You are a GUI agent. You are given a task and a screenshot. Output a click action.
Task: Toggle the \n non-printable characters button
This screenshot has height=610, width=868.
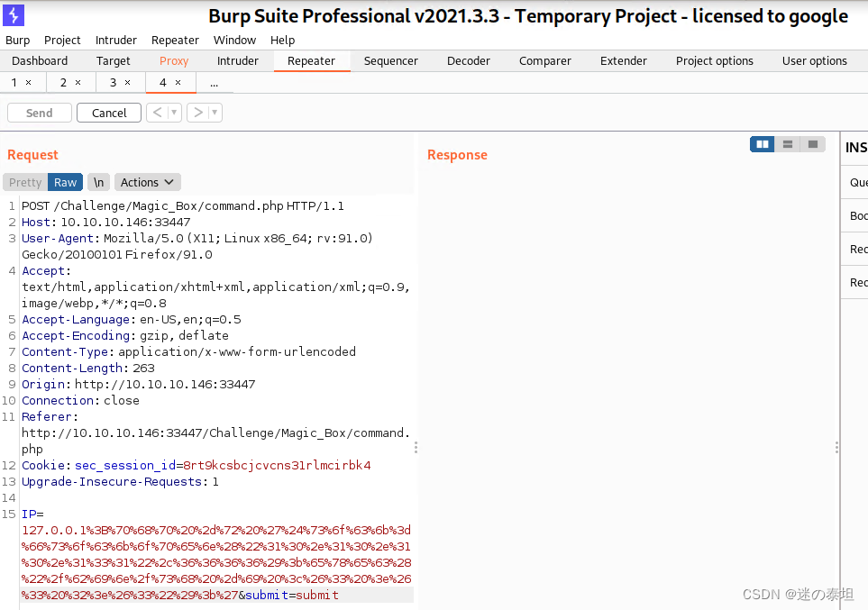pos(98,182)
